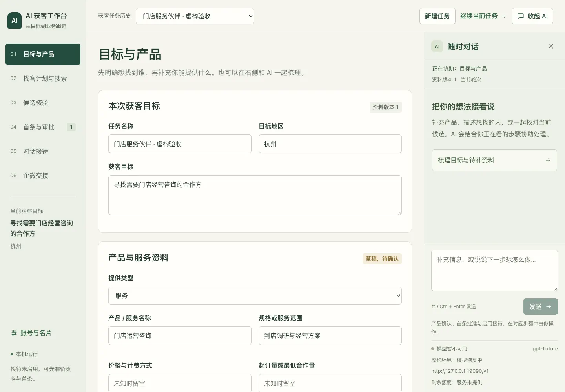Click the AI avatar badge beside 随时对话
565x392 pixels.
[x=437, y=46]
